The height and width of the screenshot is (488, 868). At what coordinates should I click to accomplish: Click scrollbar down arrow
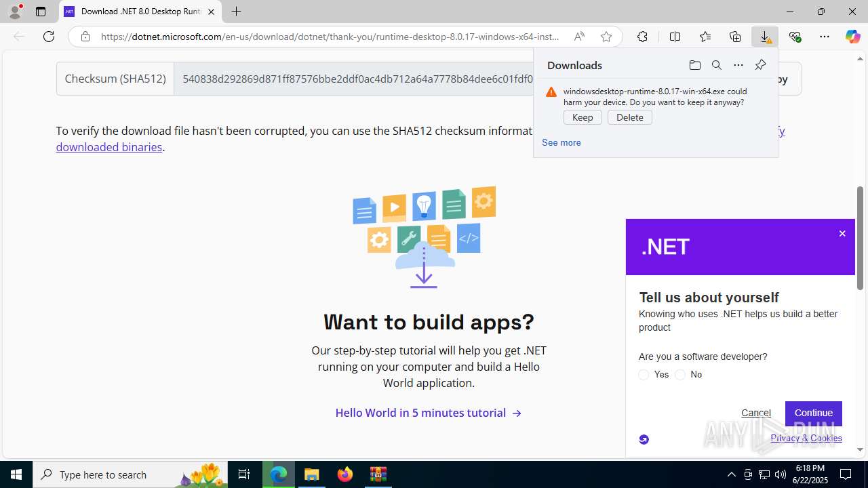click(x=860, y=449)
